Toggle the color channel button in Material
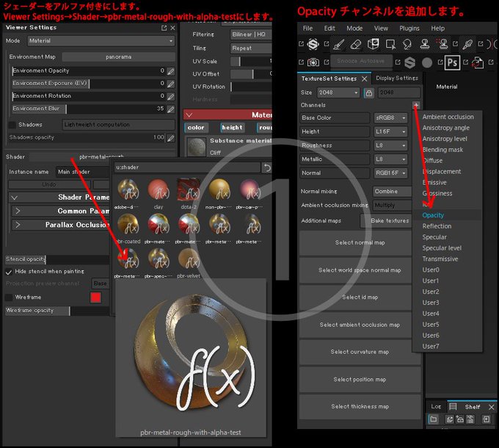The width and height of the screenshot is (499, 448). point(196,128)
